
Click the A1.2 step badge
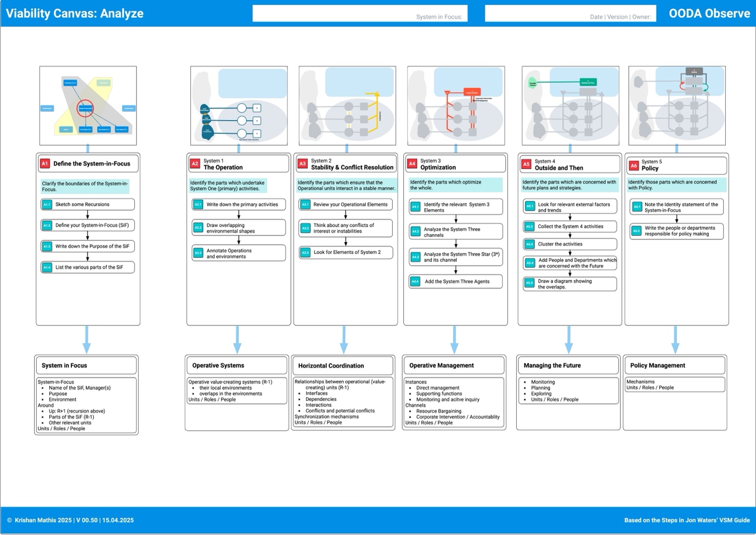pyautogui.click(x=46, y=225)
